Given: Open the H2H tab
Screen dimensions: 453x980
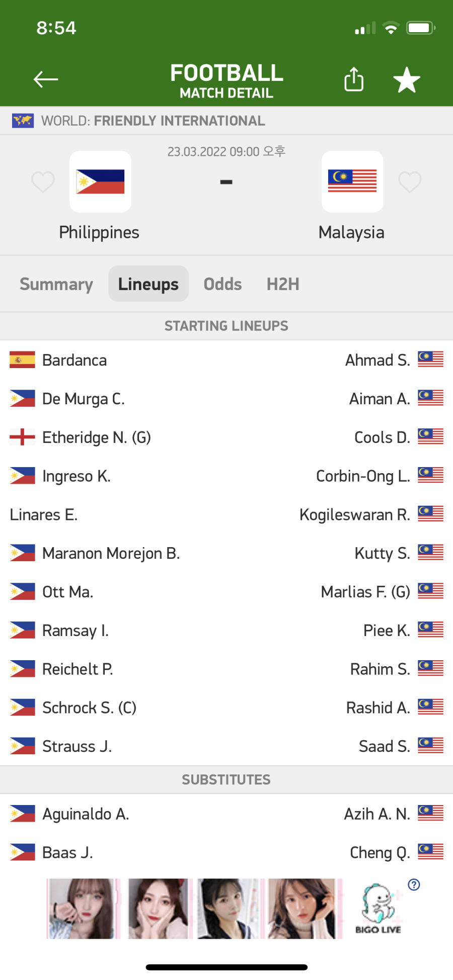Looking at the screenshot, I should point(283,284).
